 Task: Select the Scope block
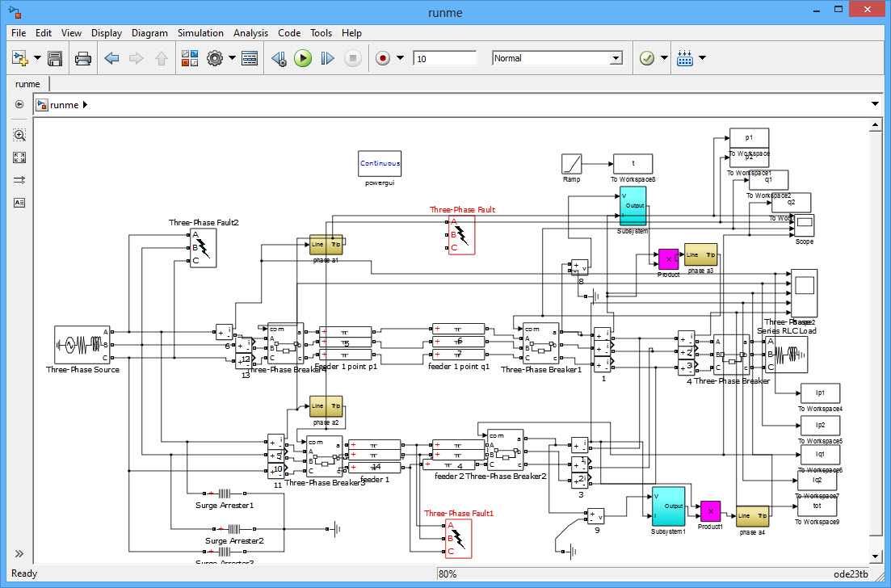pos(804,225)
